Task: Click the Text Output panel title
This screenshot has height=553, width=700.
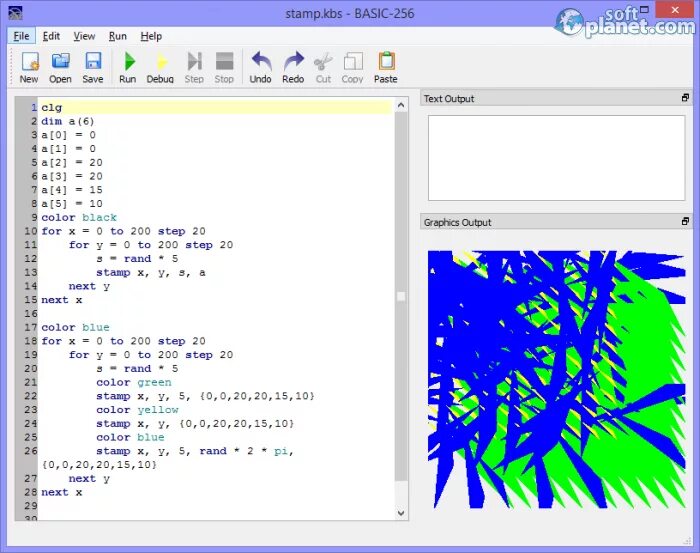Action: pos(449,99)
